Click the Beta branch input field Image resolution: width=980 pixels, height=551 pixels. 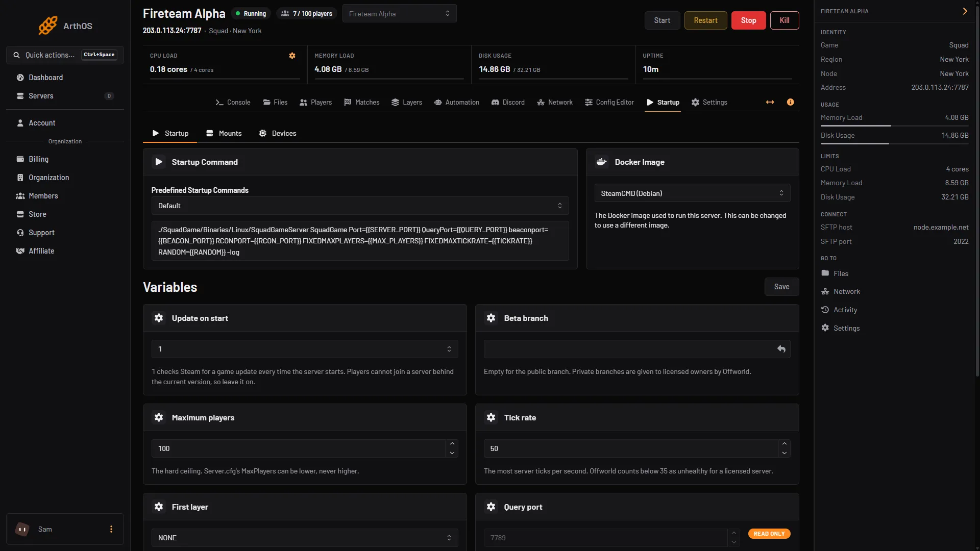click(637, 349)
